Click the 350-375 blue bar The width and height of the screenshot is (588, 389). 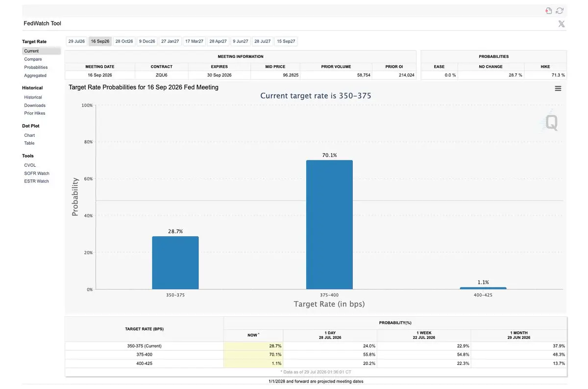pyautogui.click(x=175, y=263)
